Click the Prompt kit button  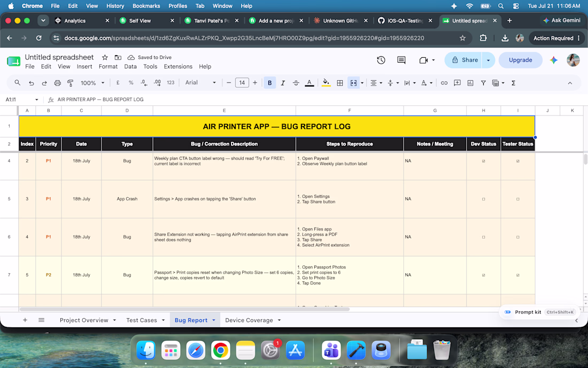coord(538,312)
